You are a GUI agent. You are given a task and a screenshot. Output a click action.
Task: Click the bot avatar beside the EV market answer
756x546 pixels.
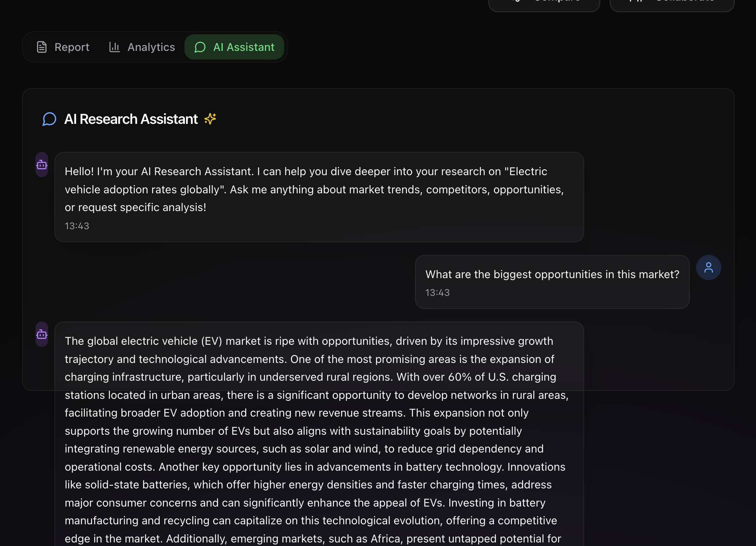[x=42, y=335]
